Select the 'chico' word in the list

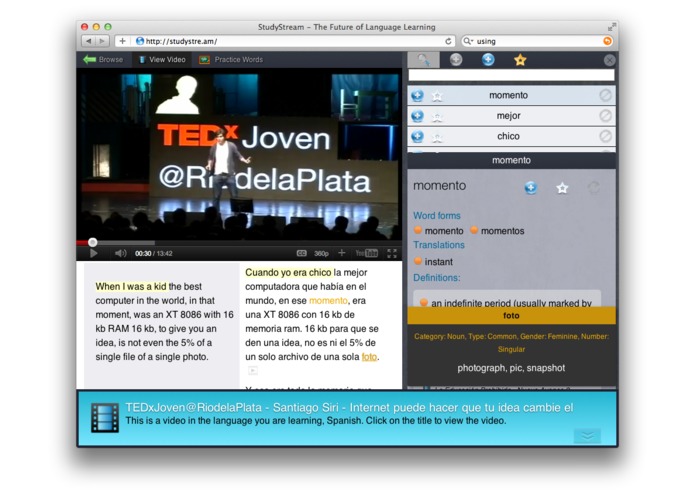508,136
